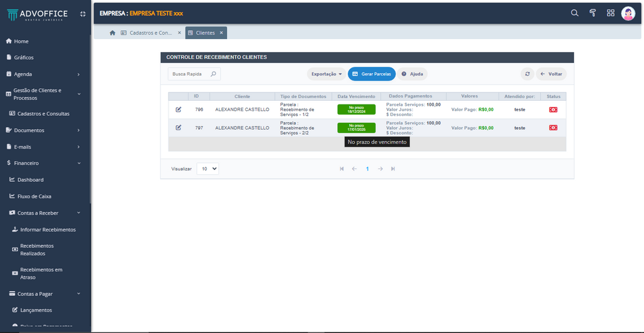Open the Exportação dropdown
The image size is (644, 333).
[x=326, y=74]
